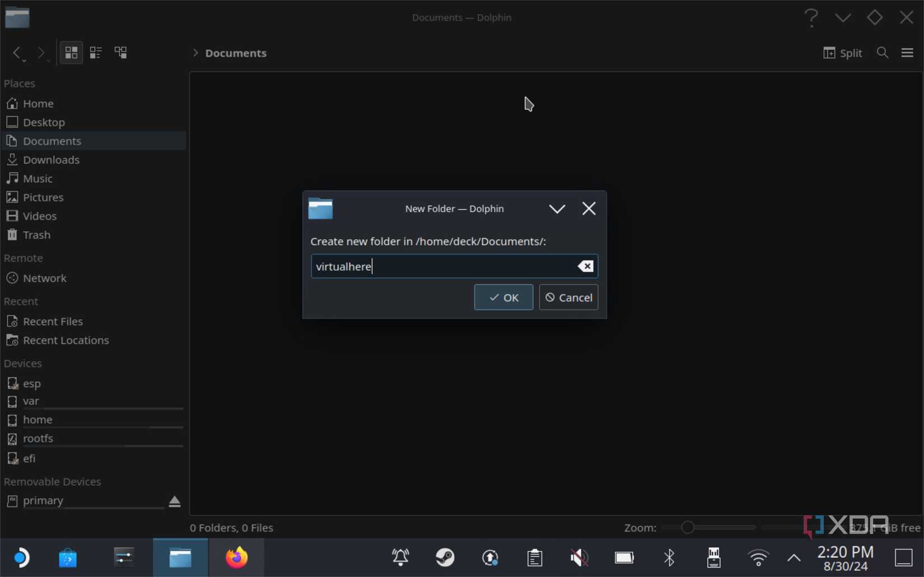Toggle Split view in Dolphin
924x577 pixels.
click(843, 53)
